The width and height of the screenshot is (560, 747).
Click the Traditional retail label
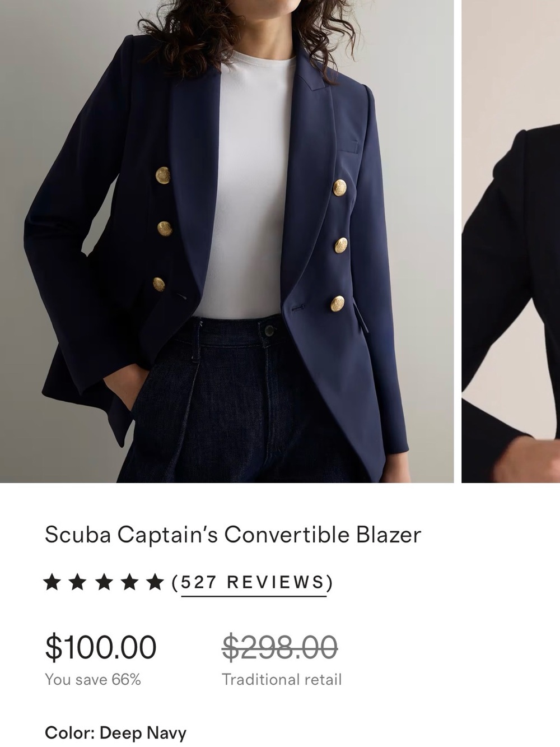pos(281,679)
